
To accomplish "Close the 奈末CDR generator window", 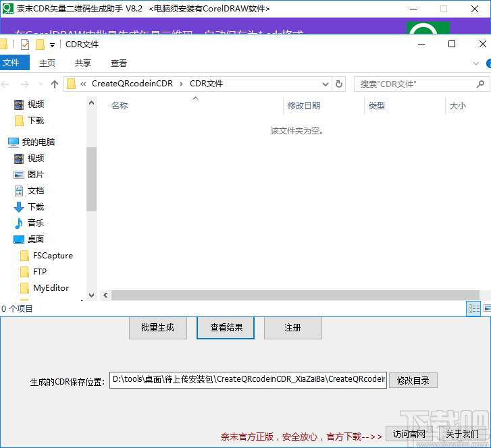I will coord(475,9).
